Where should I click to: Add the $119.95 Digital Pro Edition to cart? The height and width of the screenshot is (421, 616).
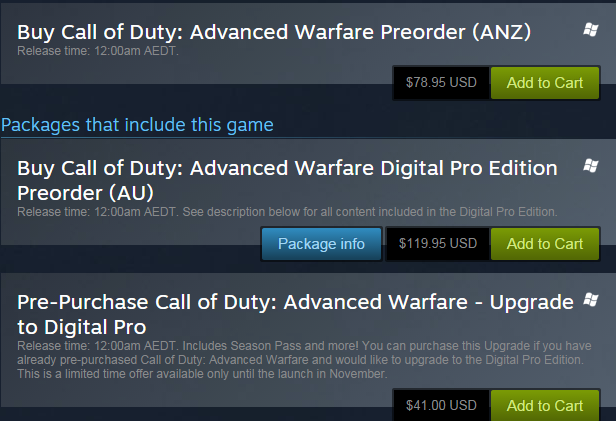(x=545, y=243)
